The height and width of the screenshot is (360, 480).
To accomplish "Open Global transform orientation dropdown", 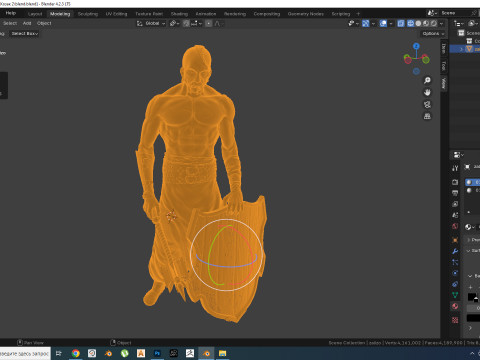I will (151, 23).
